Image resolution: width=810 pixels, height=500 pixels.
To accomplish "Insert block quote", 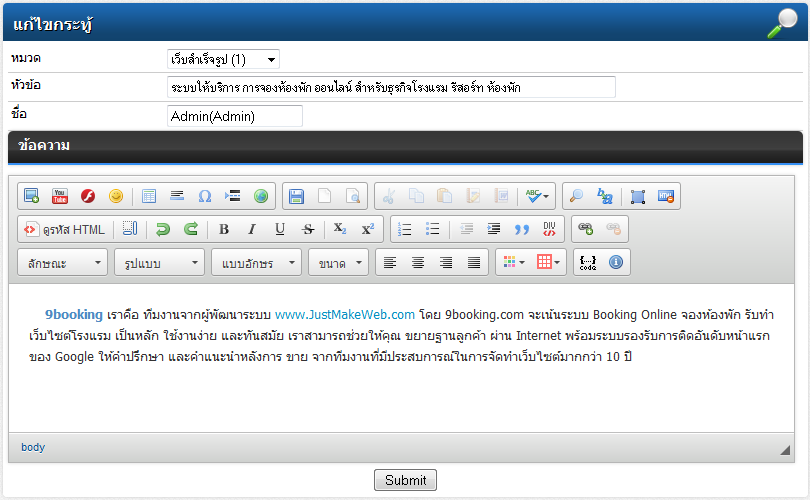I will click(x=522, y=229).
